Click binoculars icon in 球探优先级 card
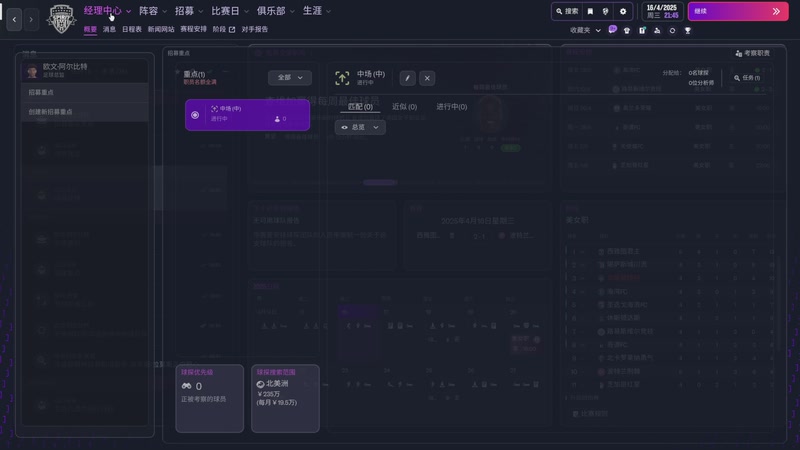 click(186, 386)
